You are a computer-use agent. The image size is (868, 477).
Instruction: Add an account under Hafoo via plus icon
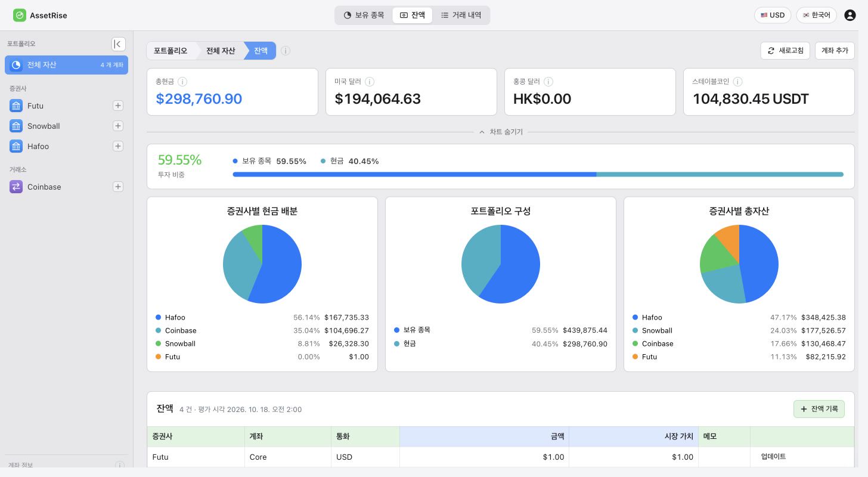[118, 146]
